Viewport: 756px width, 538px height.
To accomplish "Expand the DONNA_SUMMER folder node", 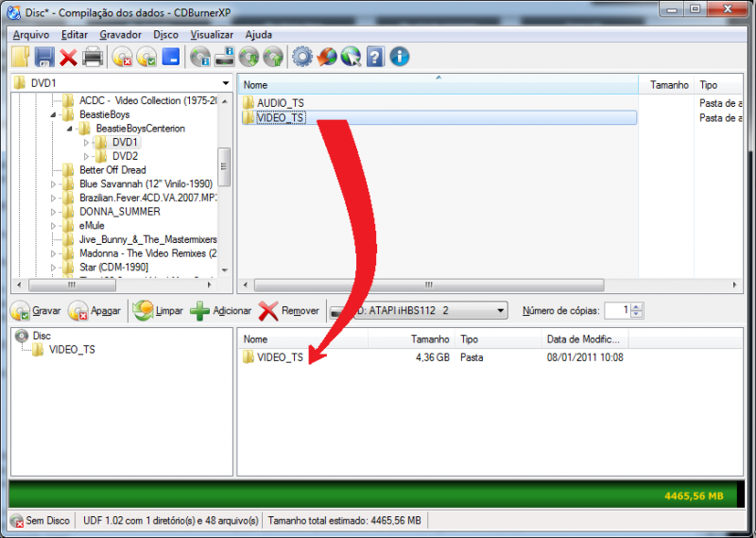I will 54,212.
